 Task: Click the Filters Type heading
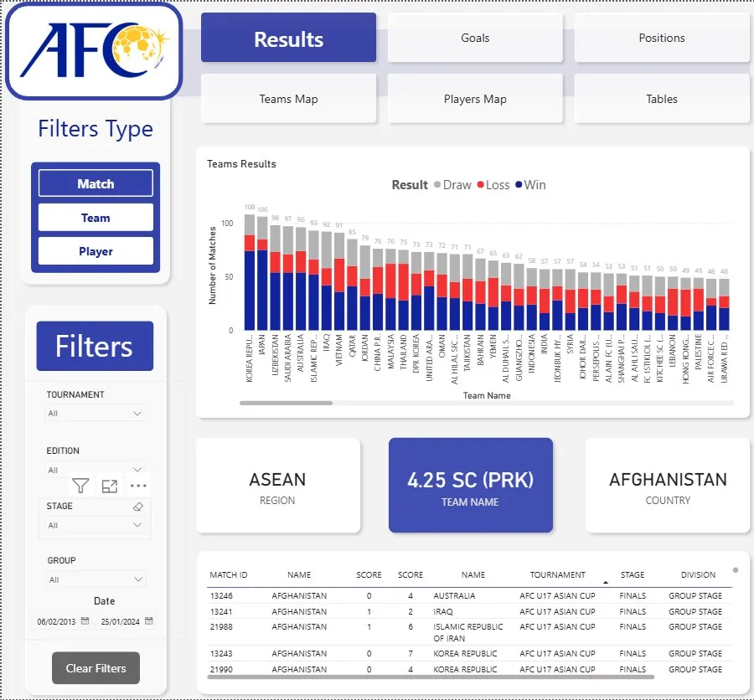click(x=96, y=129)
